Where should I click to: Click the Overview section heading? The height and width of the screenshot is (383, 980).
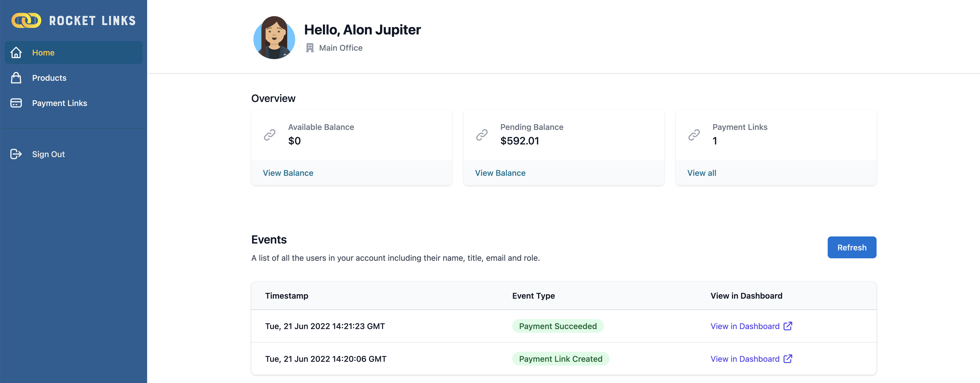coord(273,98)
